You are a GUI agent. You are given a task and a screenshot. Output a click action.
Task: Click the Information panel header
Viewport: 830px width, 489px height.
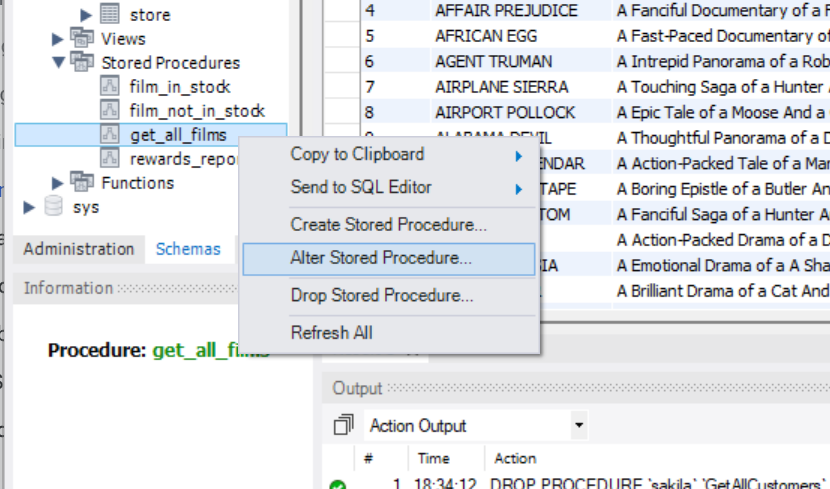pyautogui.click(x=125, y=288)
